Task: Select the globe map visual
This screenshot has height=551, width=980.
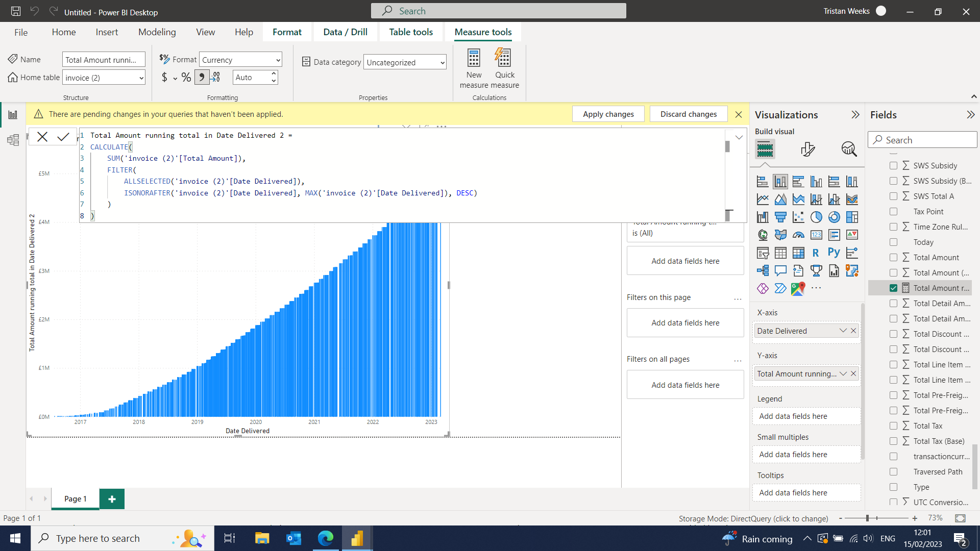Action: (x=763, y=235)
